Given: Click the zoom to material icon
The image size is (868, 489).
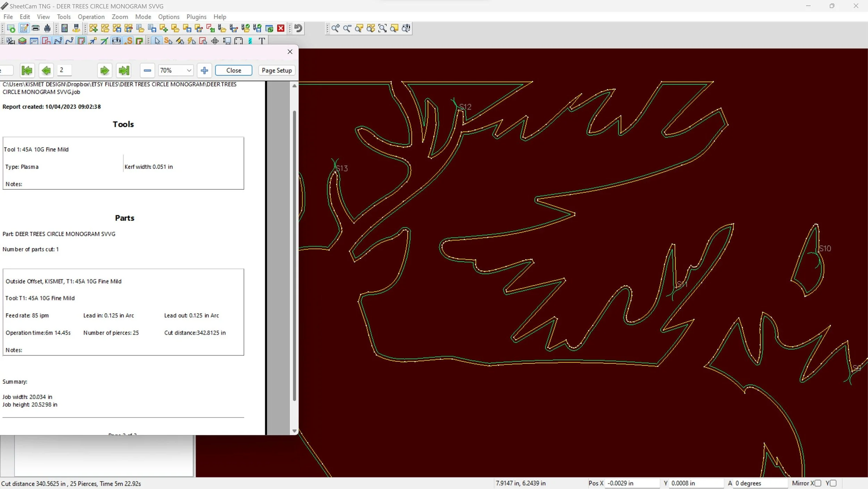Looking at the screenshot, I should click(x=394, y=28).
